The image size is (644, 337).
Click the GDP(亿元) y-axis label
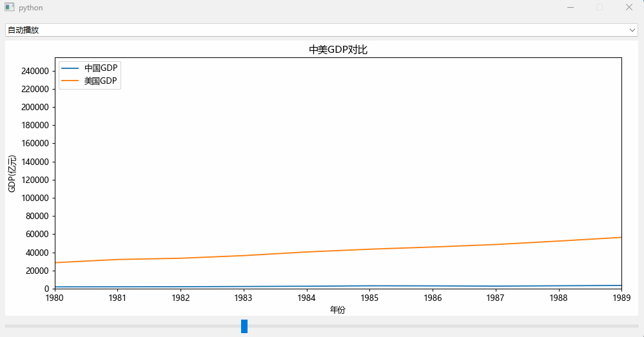pyautogui.click(x=12, y=174)
